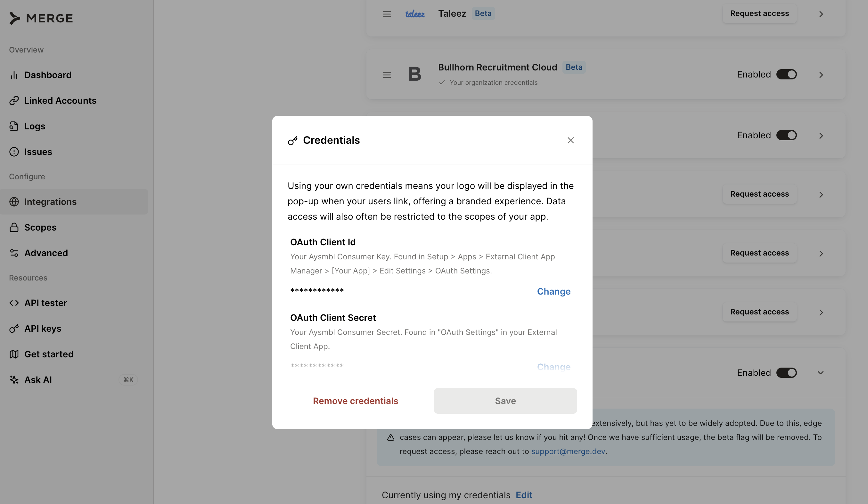Open Dashboard via its bar chart icon
The width and height of the screenshot is (868, 504).
coord(14,75)
